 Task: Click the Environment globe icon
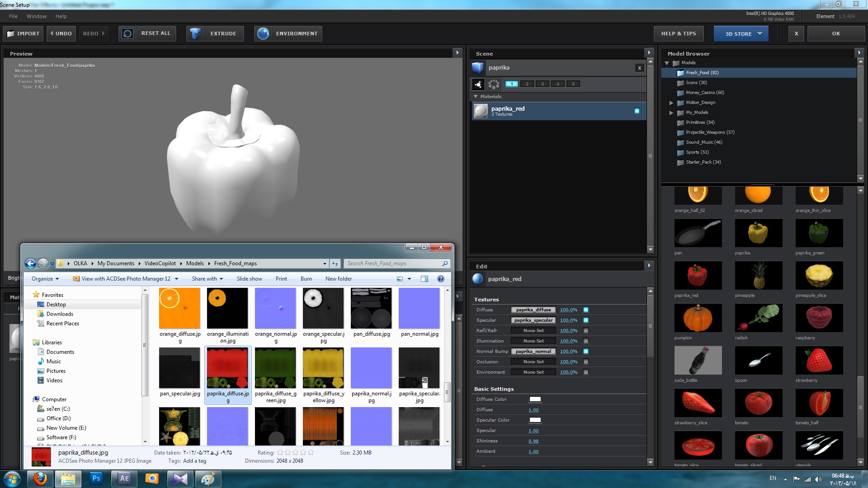click(x=263, y=33)
